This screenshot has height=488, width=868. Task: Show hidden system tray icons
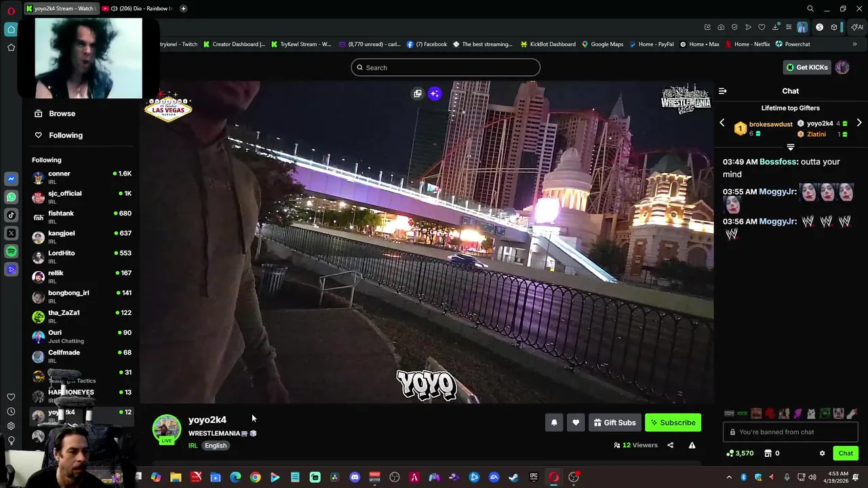729,477
